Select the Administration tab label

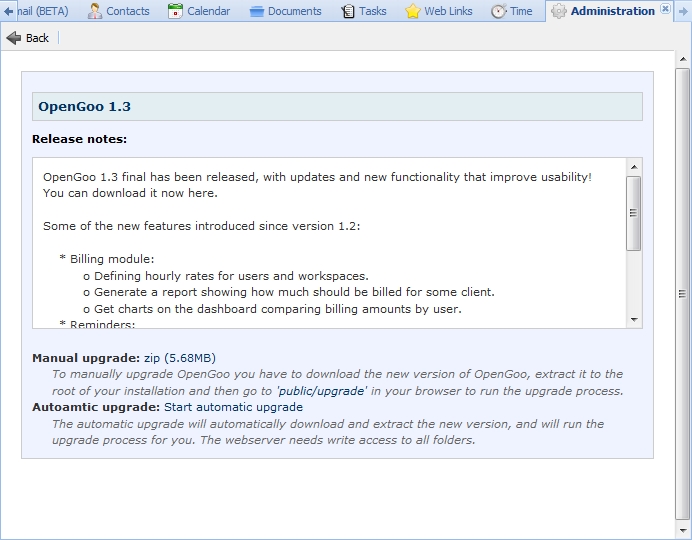point(613,11)
